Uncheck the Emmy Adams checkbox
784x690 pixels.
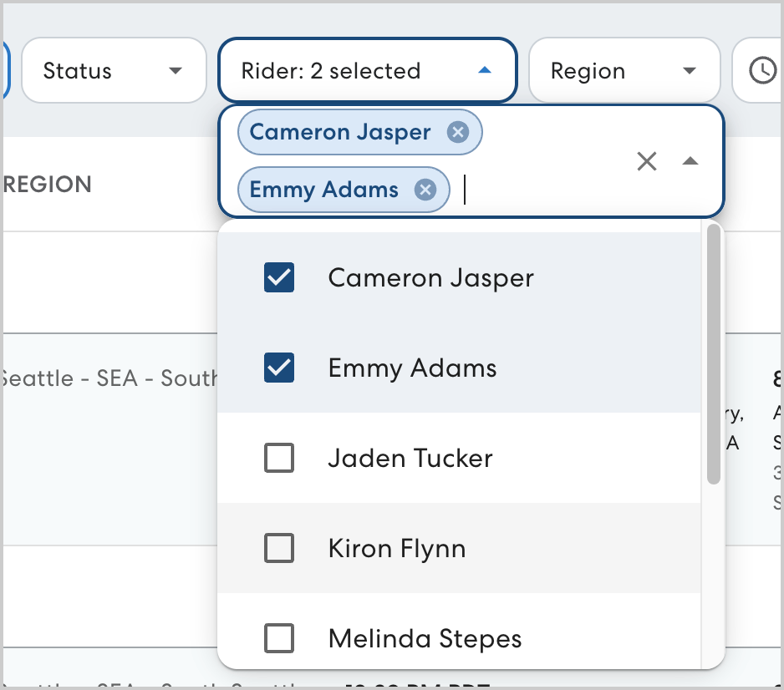(x=279, y=368)
